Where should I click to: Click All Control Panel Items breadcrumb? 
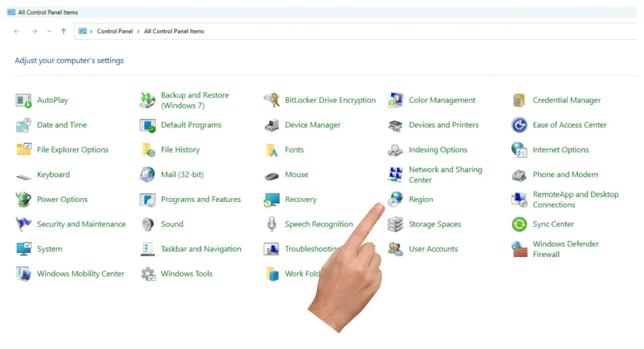[174, 31]
